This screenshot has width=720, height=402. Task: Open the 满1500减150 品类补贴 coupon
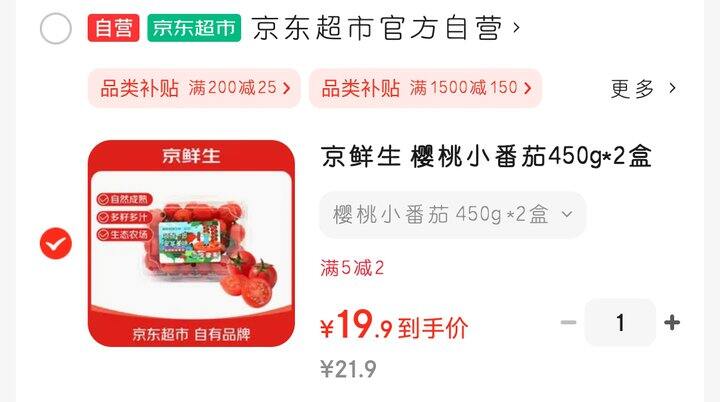tap(426, 88)
